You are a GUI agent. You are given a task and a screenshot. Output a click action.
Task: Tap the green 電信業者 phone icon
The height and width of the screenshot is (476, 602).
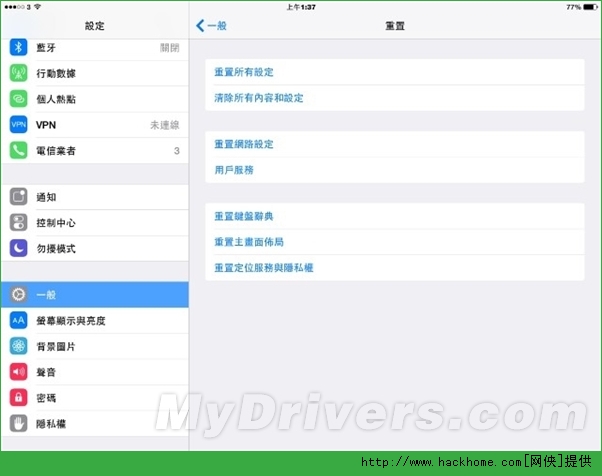[18, 151]
